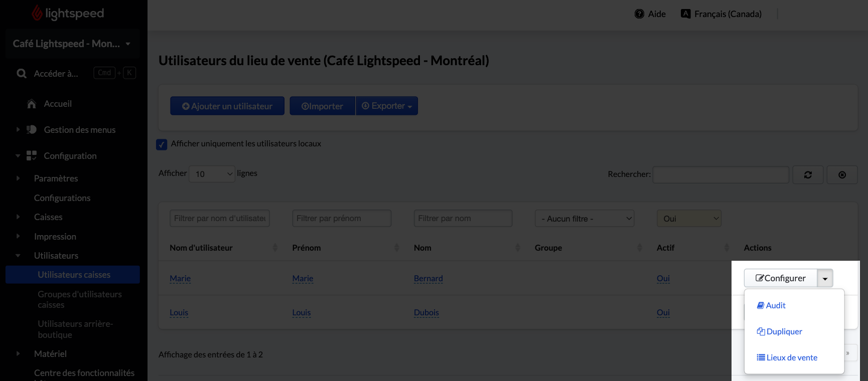
Task: Click Accueil in the sidebar
Action: coord(58,104)
